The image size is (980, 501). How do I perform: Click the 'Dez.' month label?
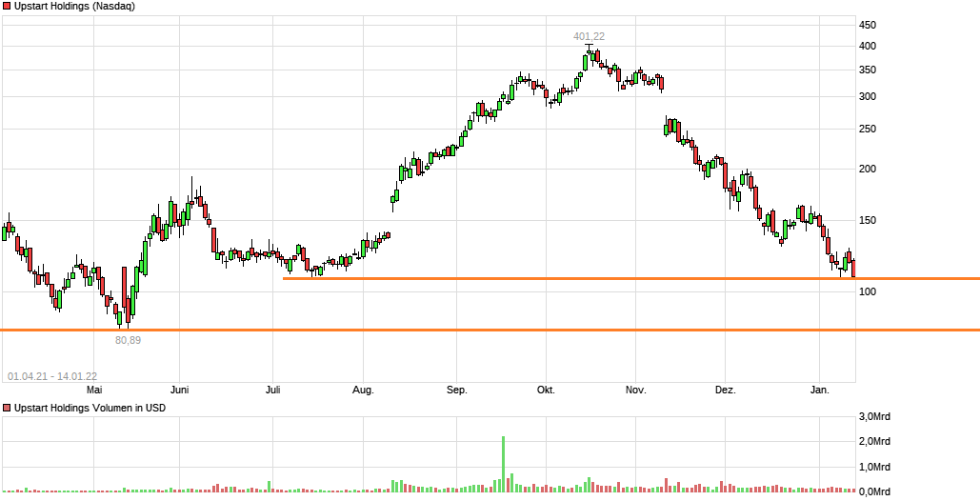coord(726,391)
